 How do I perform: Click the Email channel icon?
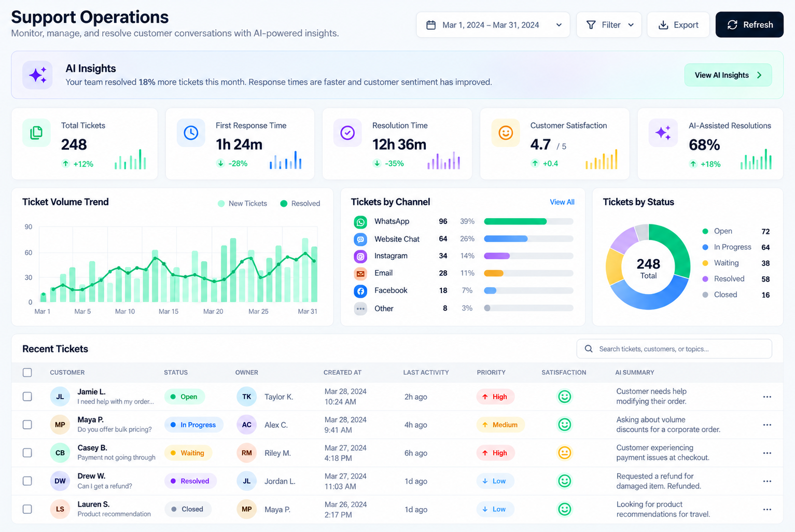[360, 273]
